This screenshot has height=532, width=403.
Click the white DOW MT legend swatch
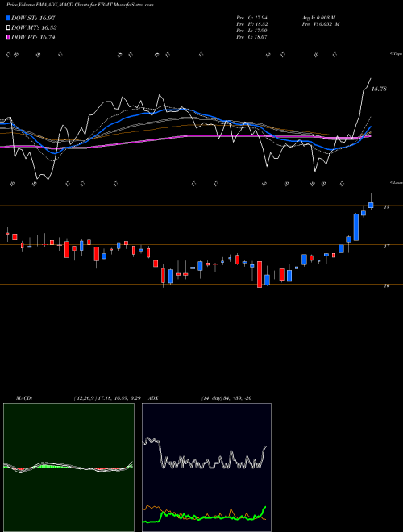pos(8,28)
